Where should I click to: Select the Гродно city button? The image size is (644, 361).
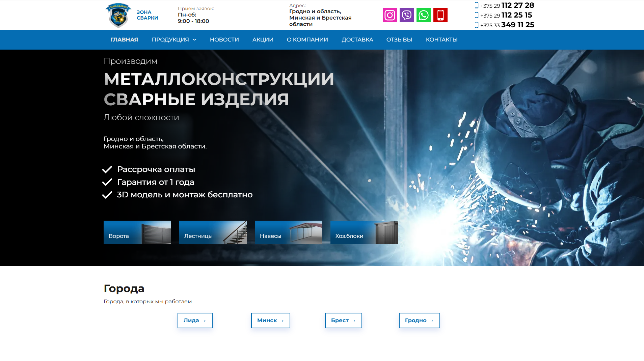click(x=420, y=321)
